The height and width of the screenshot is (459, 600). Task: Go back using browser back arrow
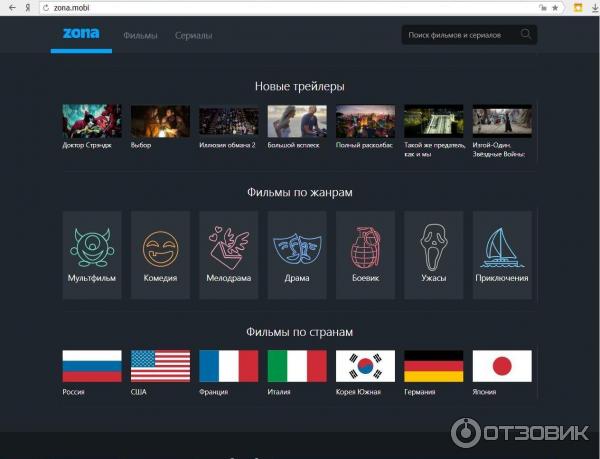[10, 7]
